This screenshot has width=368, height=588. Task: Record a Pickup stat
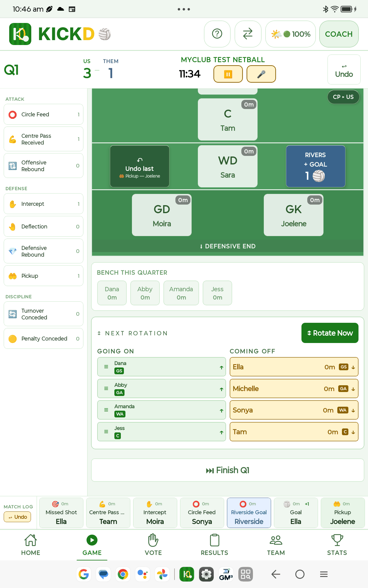point(44,276)
